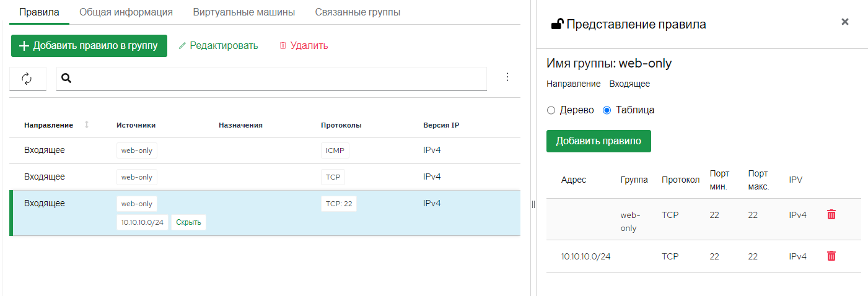The width and height of the screenshot is (868, 296).
Task: Open the three-dot table options menu
Action: 507,77
